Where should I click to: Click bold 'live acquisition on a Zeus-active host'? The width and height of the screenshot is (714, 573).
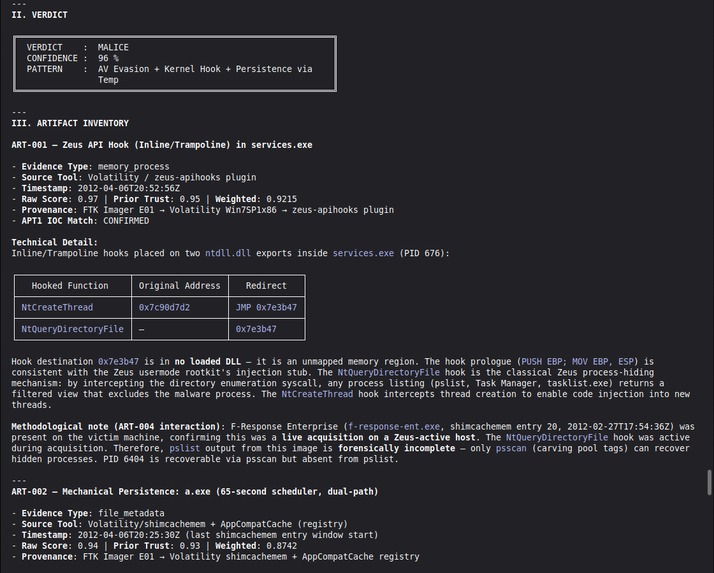[x=378, y=437]
